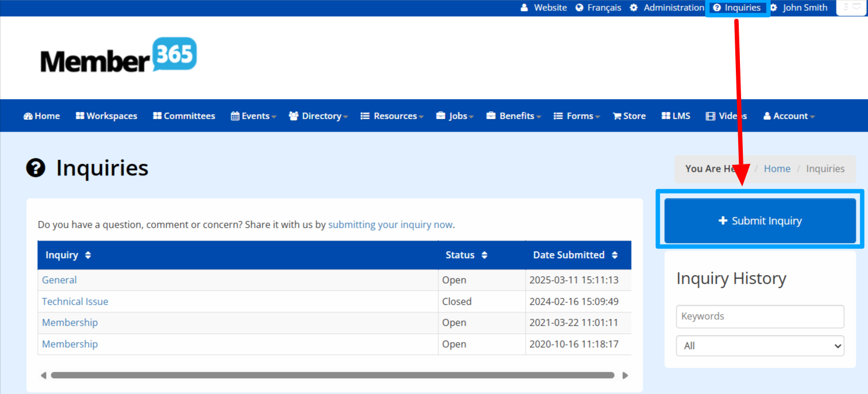Sort table by Date Submitted column

[575, 255]
